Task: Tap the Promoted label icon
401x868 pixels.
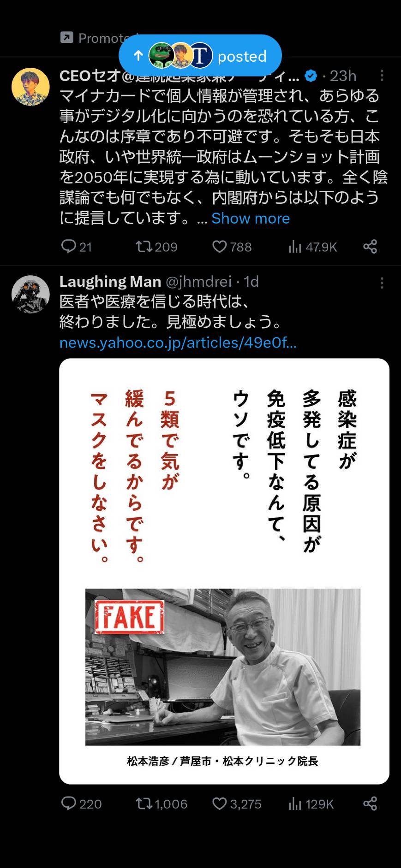Action: pyautogui.click(x=67, y=37)
